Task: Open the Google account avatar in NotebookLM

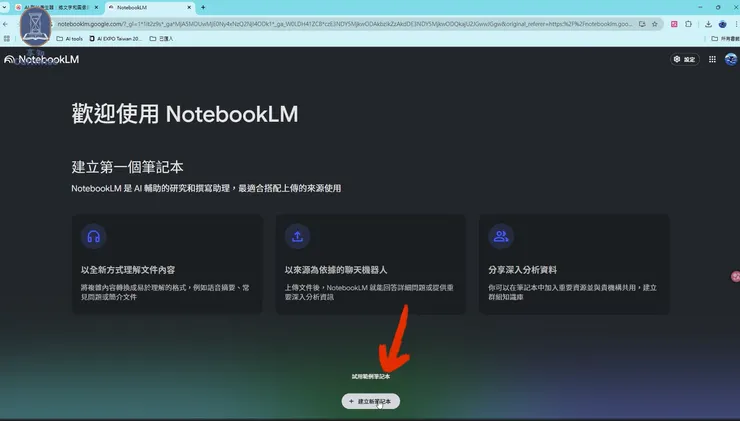Action: 731,59
